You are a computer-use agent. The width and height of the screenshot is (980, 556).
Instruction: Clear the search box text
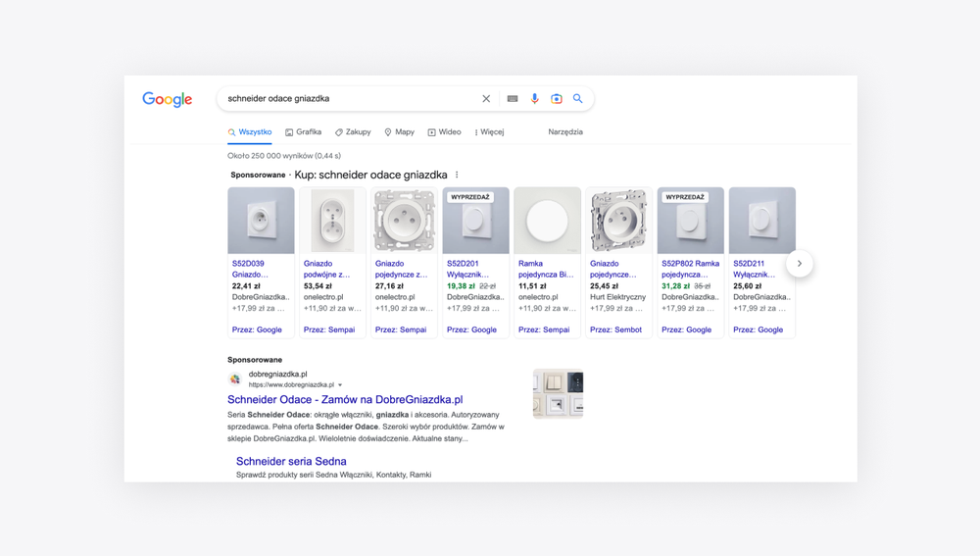(x=486, y=99)
